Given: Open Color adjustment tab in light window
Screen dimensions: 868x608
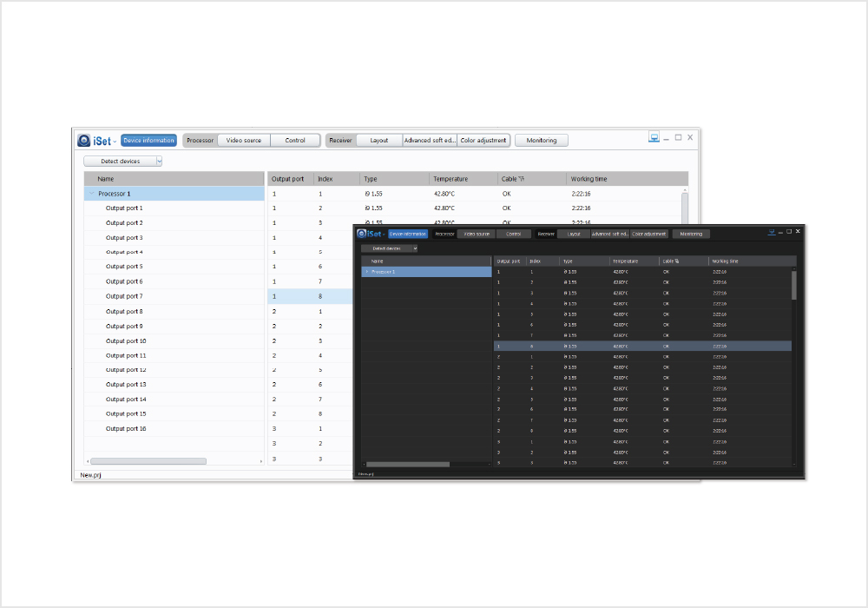Looking at the screenshot, I should click(483, 141).
